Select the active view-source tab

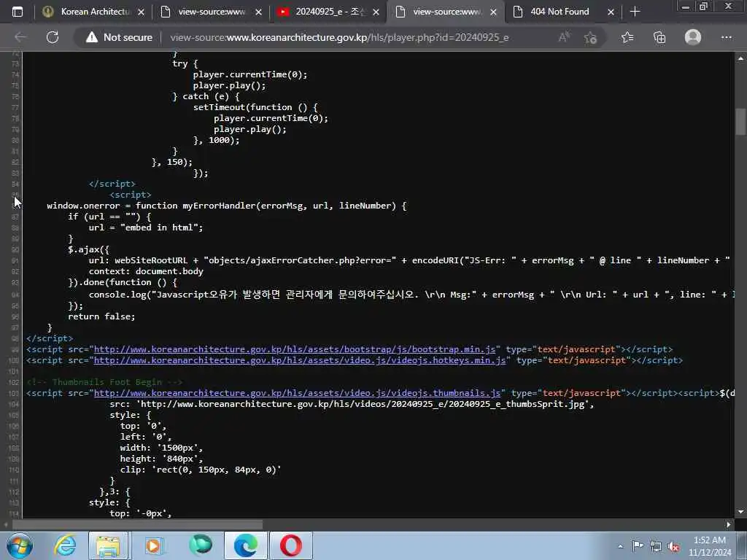446,12
